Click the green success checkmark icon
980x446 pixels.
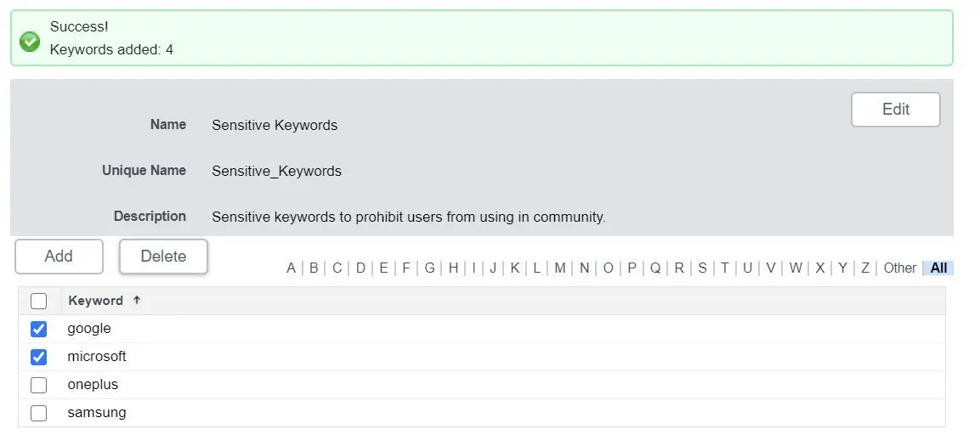pyautogui.click(x=30, y=42)
